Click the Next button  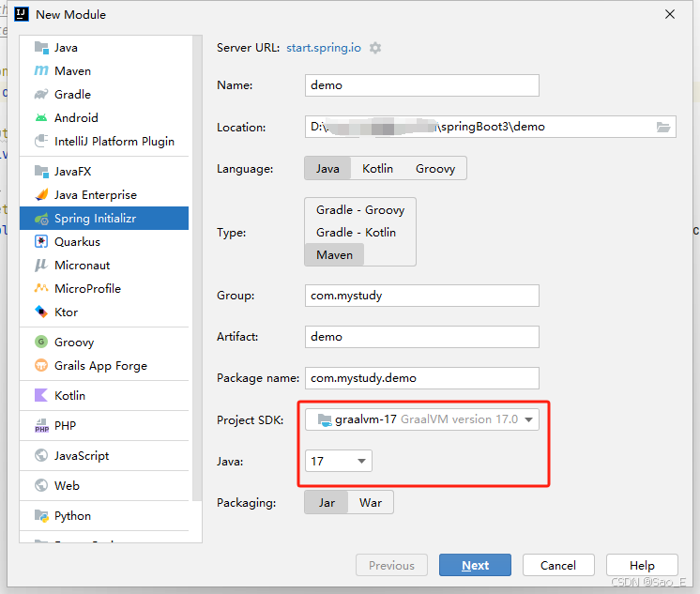click(x=475, y=565)
